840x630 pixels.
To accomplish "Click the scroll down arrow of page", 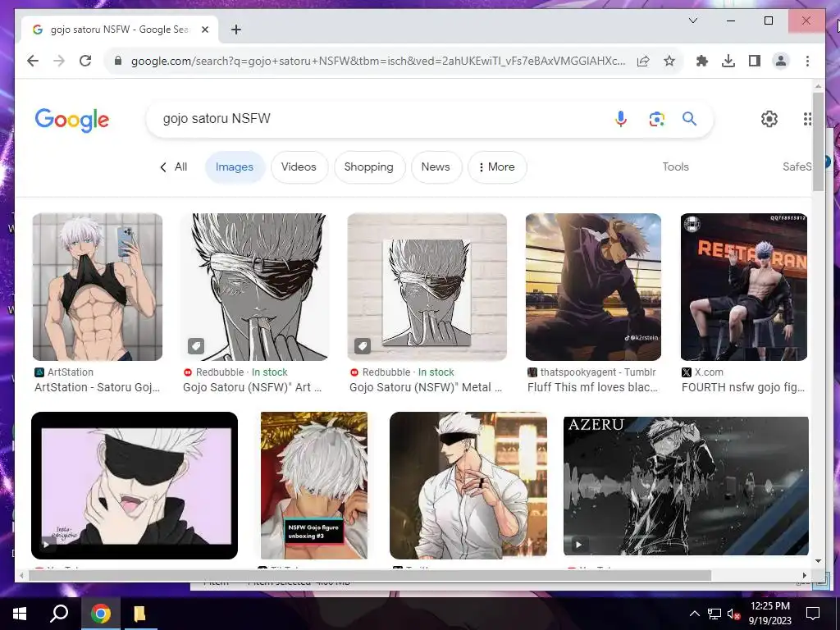I will (x=818, y=561).
